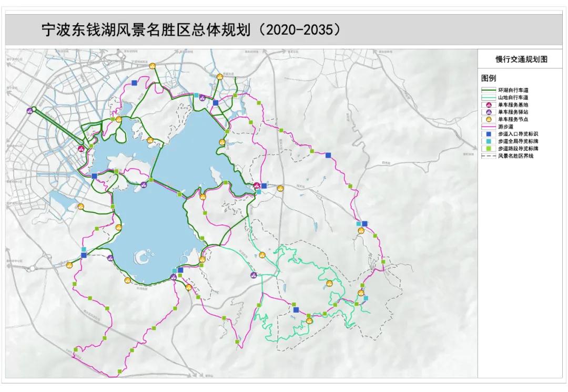Click the light green 步道路段导览标牌 legend square

(488, 148)
